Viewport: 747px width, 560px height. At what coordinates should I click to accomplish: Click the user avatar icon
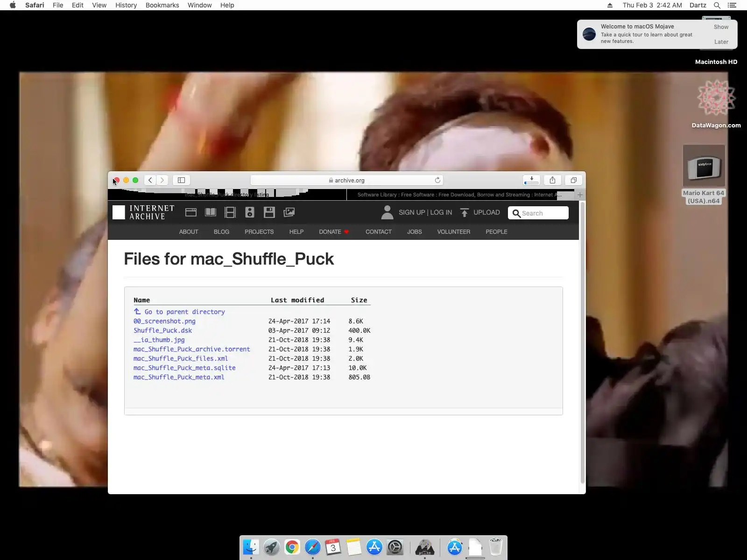[x=387, y=212]
